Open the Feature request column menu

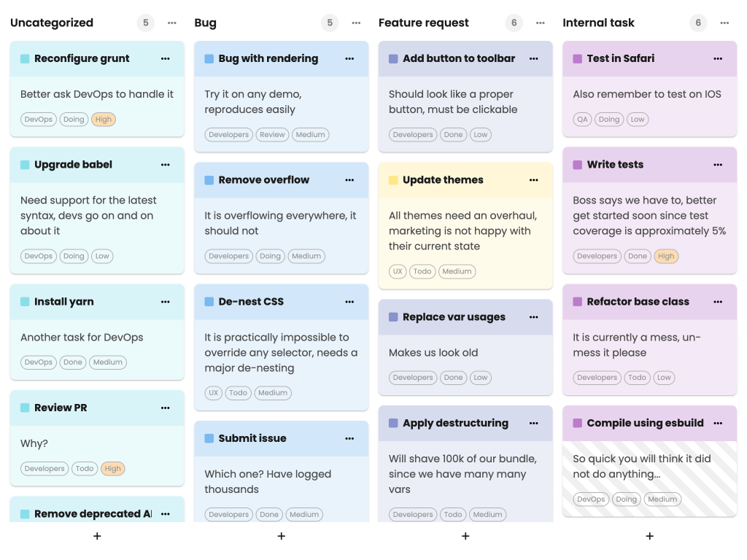(540, 23)
